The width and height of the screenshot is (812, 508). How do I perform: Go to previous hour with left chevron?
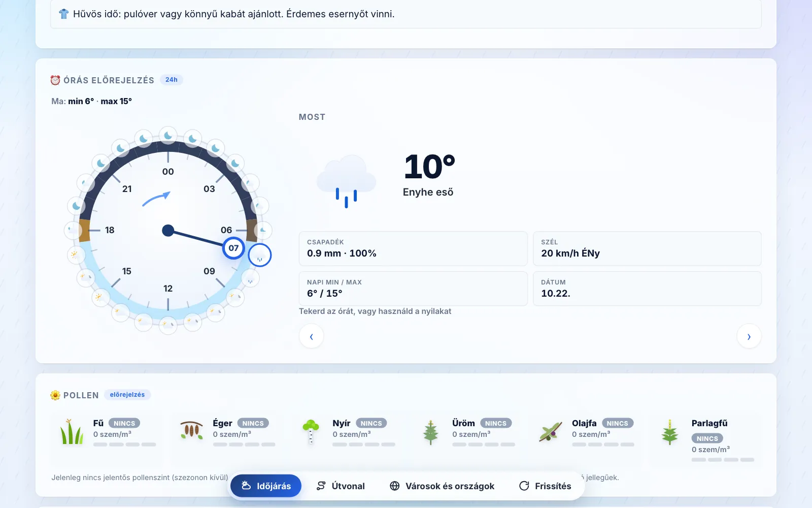pos(312,336)
